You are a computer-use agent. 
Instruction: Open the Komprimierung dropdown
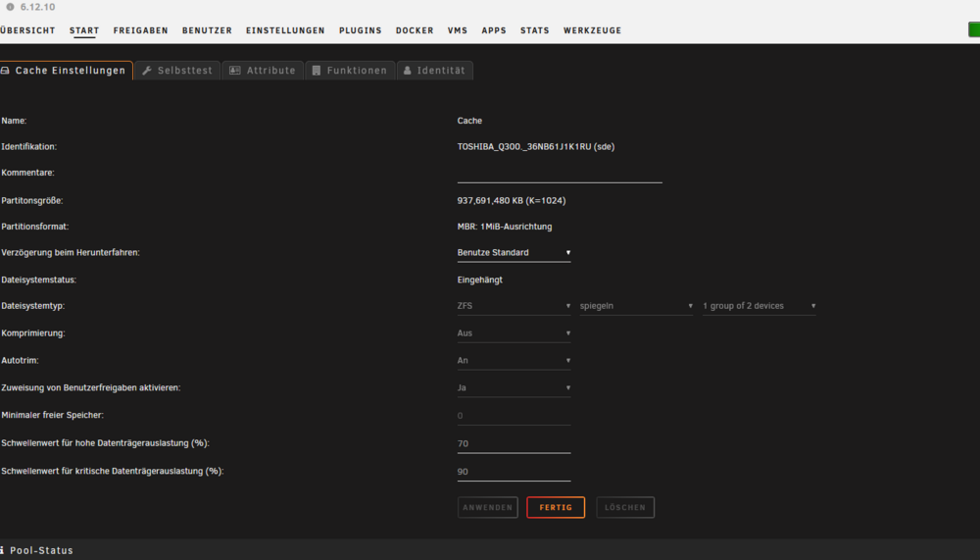514,333
